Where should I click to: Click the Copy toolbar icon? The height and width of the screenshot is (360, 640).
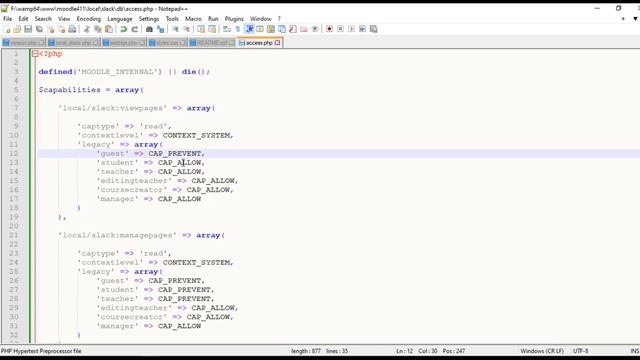pos(98,29)
